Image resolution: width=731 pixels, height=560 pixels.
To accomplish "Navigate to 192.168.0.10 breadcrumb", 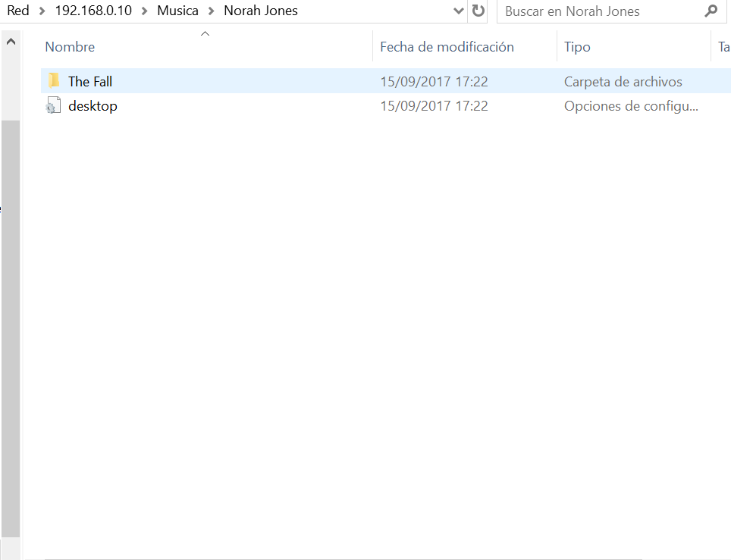I will [x=93, y=11].
